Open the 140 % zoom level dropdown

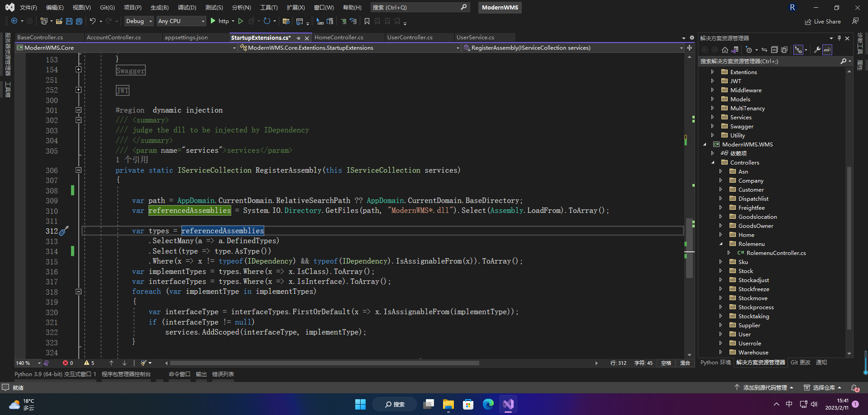coord(29,363)
